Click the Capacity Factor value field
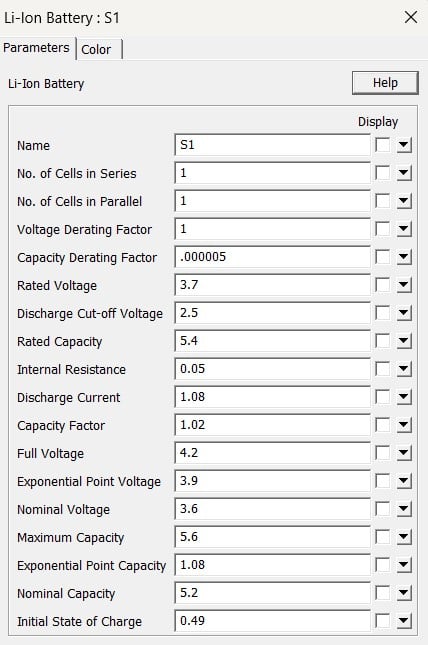The width and height of the screenshot is (428, 645). coord(272,425)
